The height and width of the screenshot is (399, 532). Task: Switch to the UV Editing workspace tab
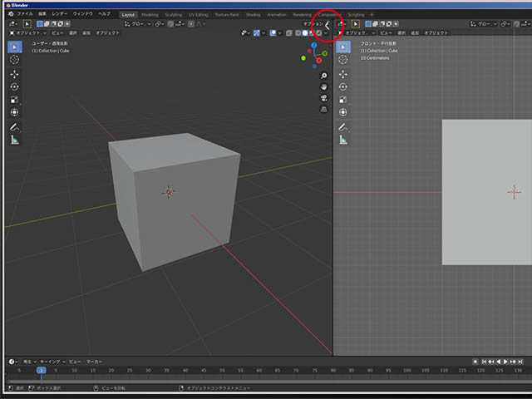coord(198,15)
